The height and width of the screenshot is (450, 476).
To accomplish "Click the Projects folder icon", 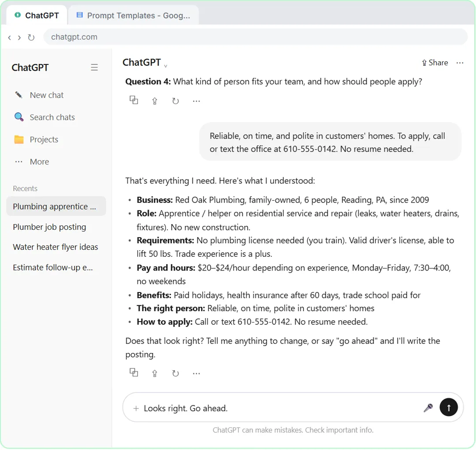I will point(19,139).
